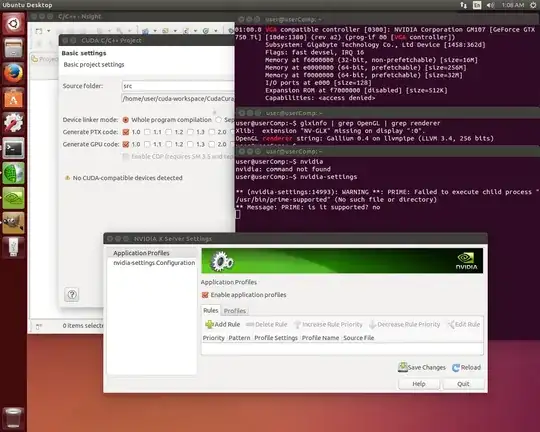This screenshot has height=432, width=540.
Task: Check Generate GPU code 1.1 checkbox
Action: 147,144
